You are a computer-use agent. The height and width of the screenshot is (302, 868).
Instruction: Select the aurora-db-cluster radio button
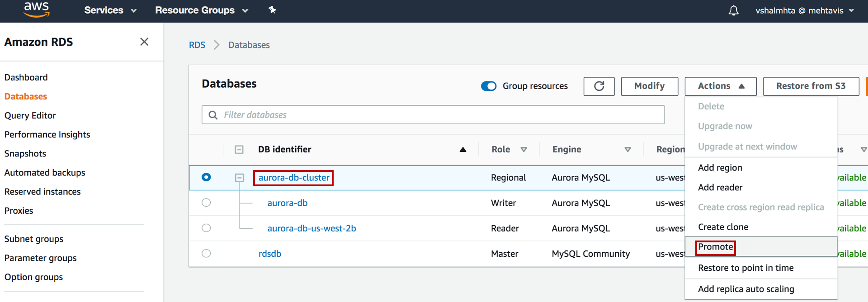coord(206,177)
